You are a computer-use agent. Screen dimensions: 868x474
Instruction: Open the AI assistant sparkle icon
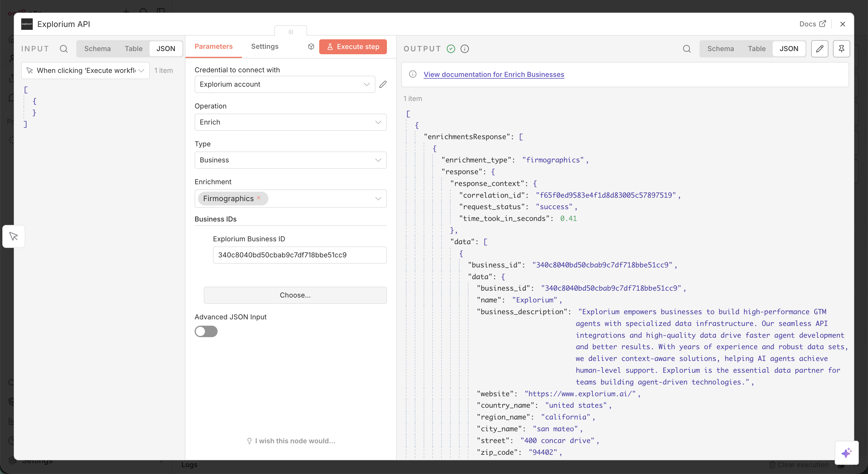pyautogui.click(x=846, y=453)
